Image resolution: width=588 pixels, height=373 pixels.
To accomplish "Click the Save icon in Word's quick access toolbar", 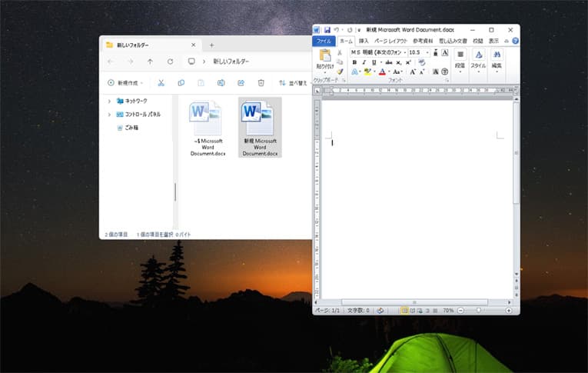I will coord(327,30).
